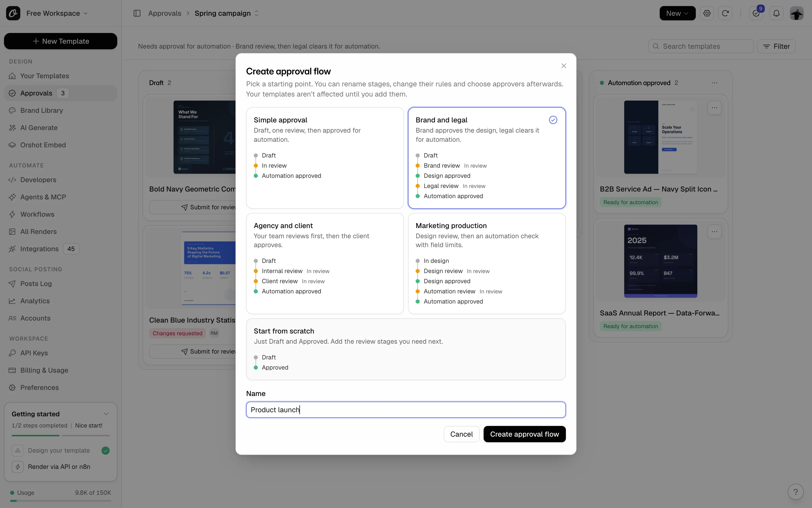Select the Brand and legal option
The height and width of the screenshot is (508, 812).
point(486,158)
